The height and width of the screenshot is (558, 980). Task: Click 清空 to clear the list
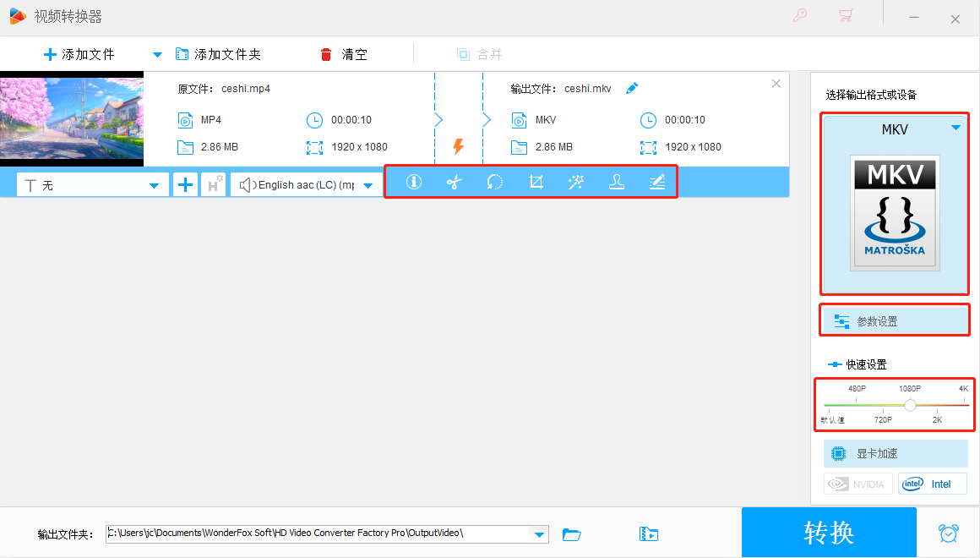click(343, 54)
